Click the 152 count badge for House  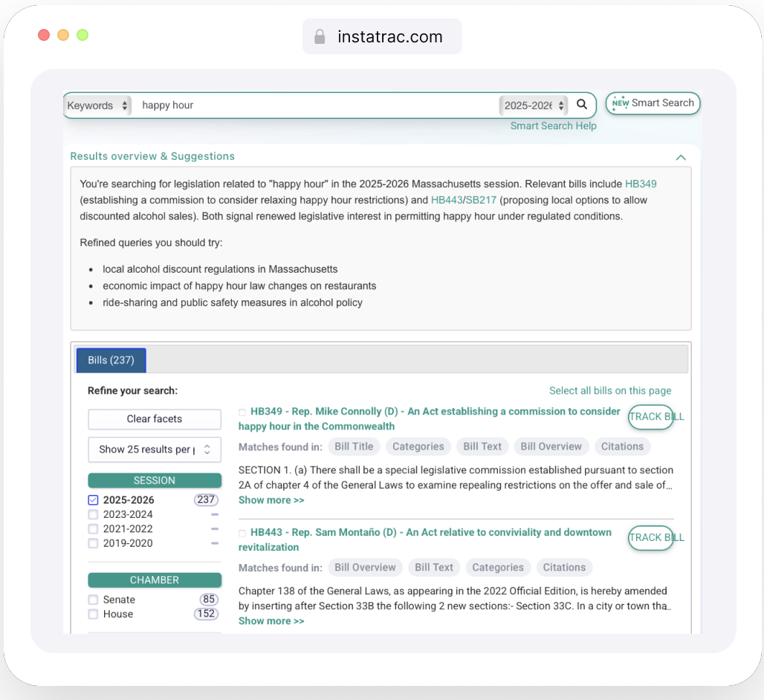click(x=206, y=614)
